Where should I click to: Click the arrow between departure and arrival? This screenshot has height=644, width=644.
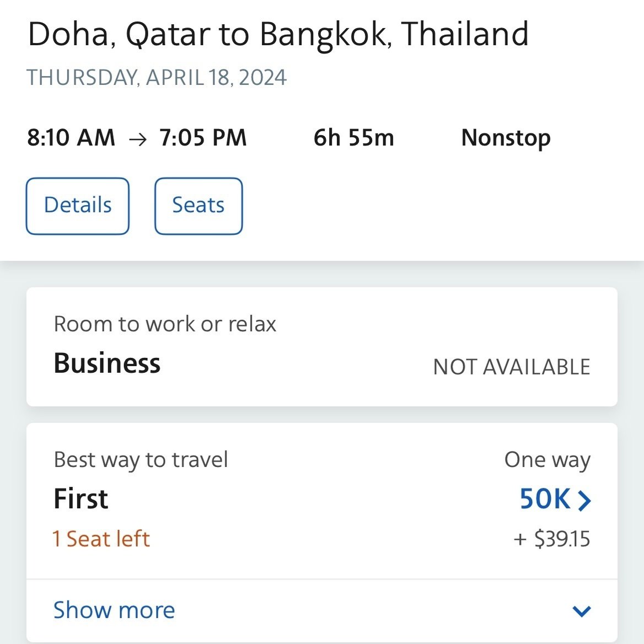[138, 139]
